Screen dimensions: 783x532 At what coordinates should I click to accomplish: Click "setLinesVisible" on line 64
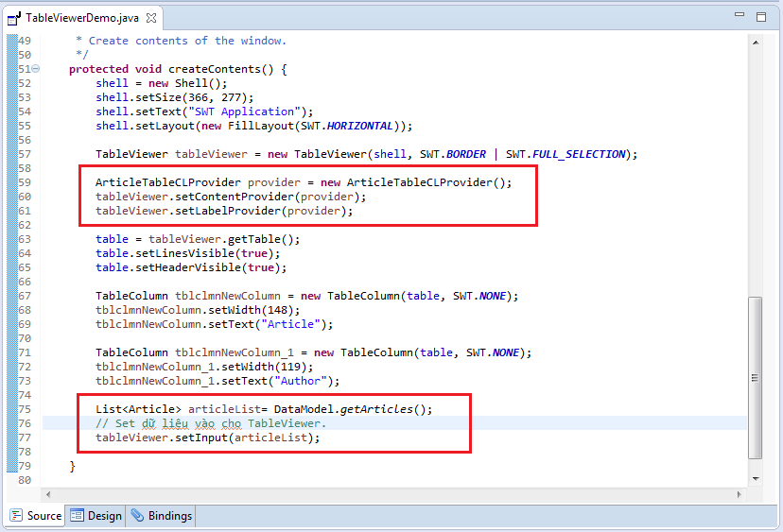[x=184, y=253]
